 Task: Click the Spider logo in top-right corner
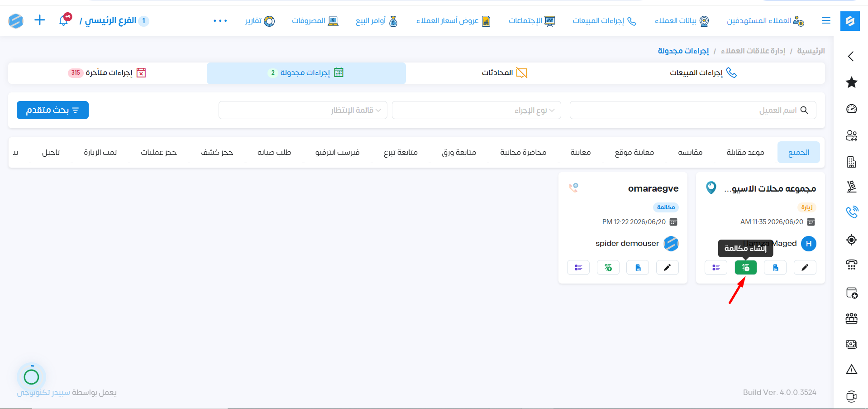coord(850,21)
